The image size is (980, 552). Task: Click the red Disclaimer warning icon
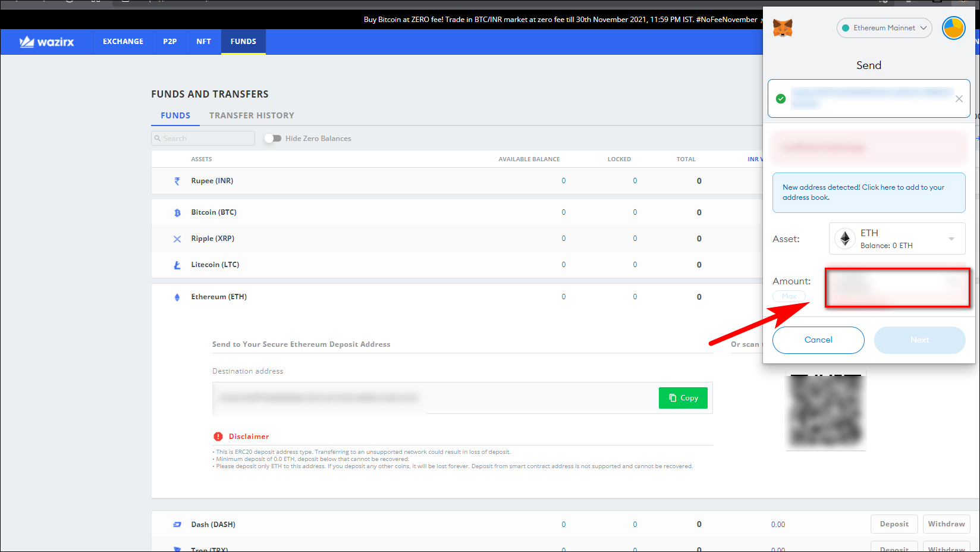click(218, 437)
